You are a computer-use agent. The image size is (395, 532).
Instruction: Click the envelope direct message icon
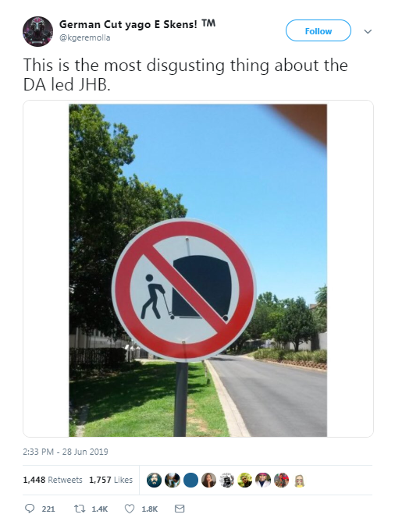(x=180, y=509)
